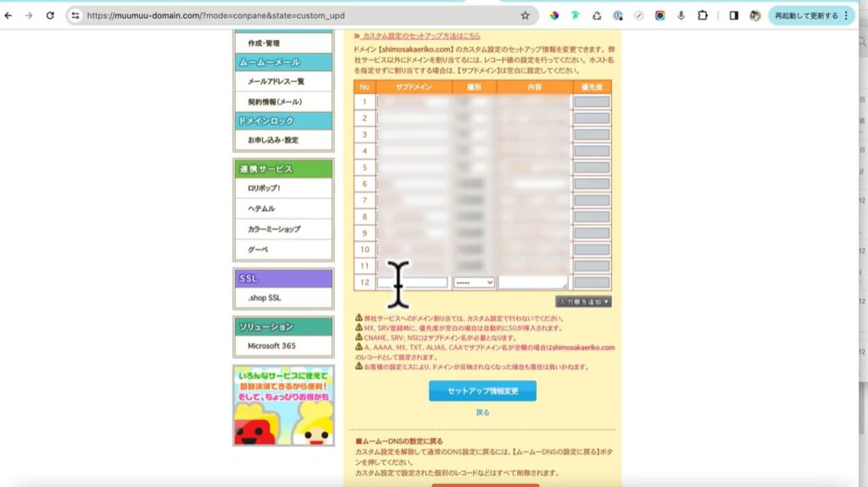The height and width of the screenshot is (487, 868).
Task: Click the 戻る link below the button
Action: 482,412
